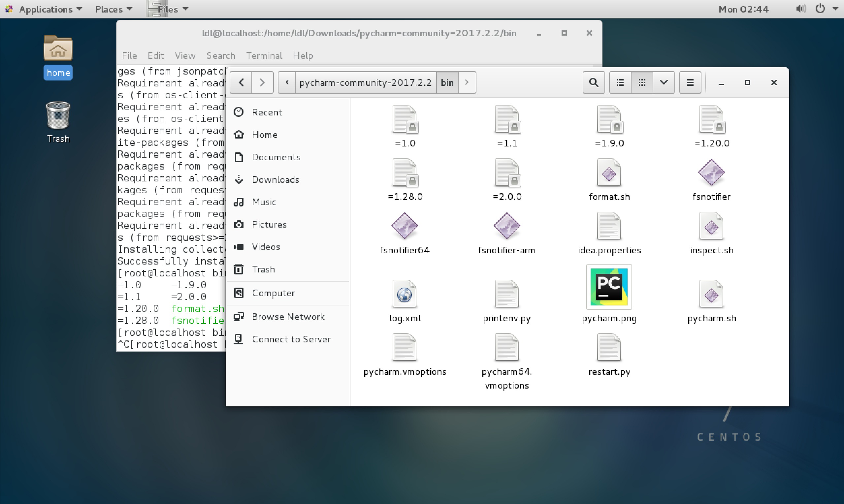The width and height of the screenshot is (844, 504).
Task: Switch to list view in Files
Action: [x=620, y=82]
